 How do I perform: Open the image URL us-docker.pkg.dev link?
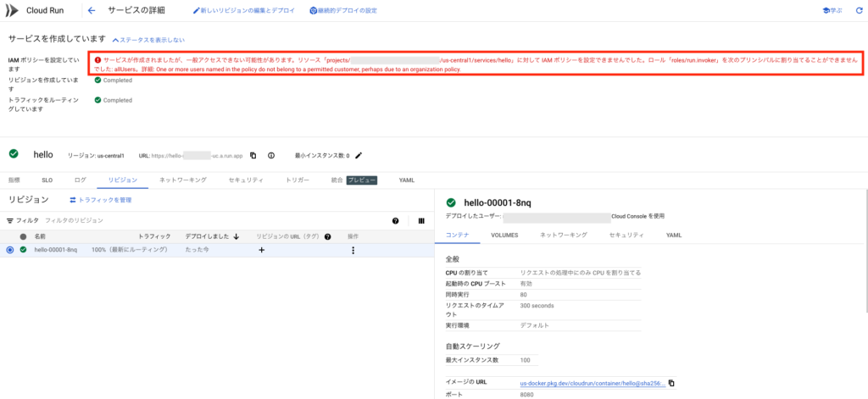pyautogui.click(x=593, y=383)
